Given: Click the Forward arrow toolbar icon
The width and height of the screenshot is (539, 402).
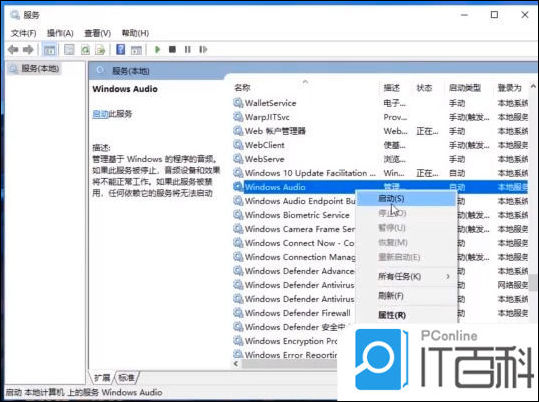Looking at the screenshot, I should point(28,50).
